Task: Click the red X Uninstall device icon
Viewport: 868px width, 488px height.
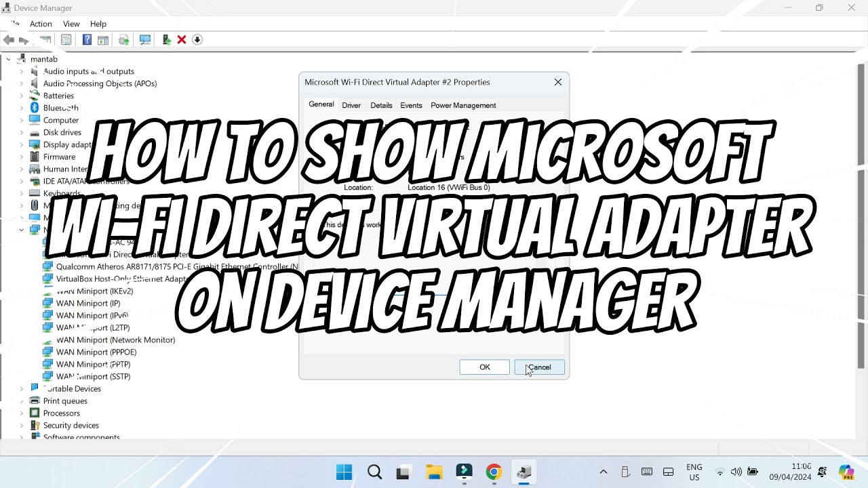Action: click(x=182, y=40)
